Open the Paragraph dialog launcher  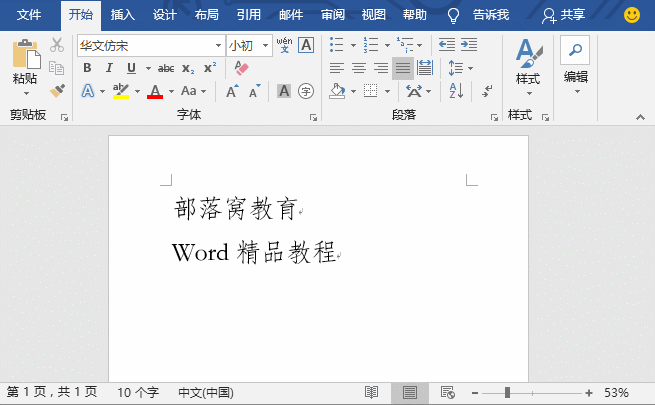coord(494,117)
